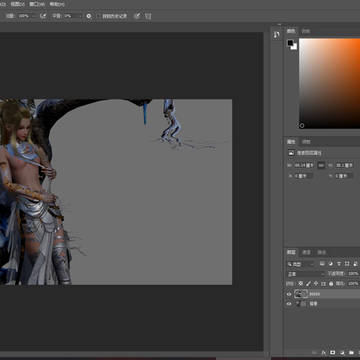
Task: Enable airbrush build-up icon next to Flow
Action: [x=43, y=16]
